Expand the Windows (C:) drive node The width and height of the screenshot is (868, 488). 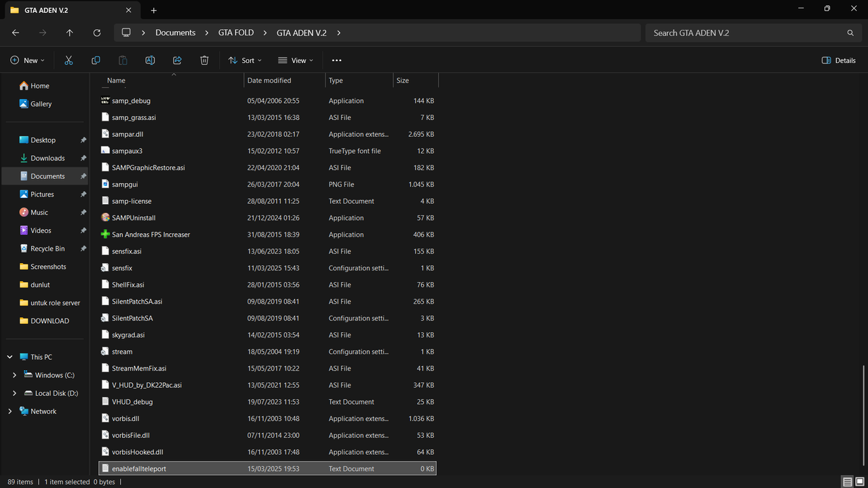click(x=15, y=375)
